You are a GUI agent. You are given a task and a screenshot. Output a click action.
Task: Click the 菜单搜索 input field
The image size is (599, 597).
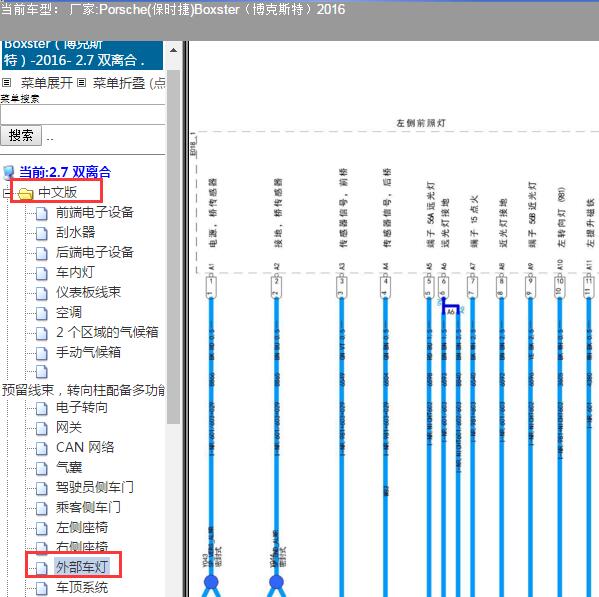pos(83,114)
